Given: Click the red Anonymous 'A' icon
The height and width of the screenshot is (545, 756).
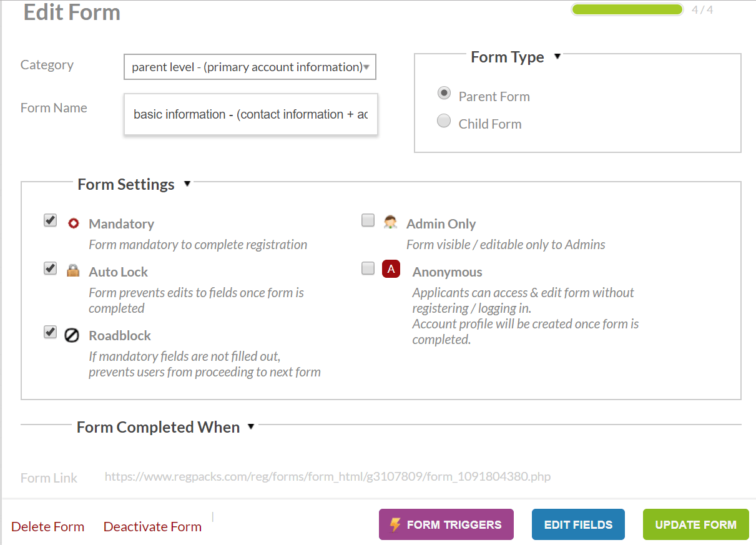Looking at the screenshot, I should click(x=391, y=270).
